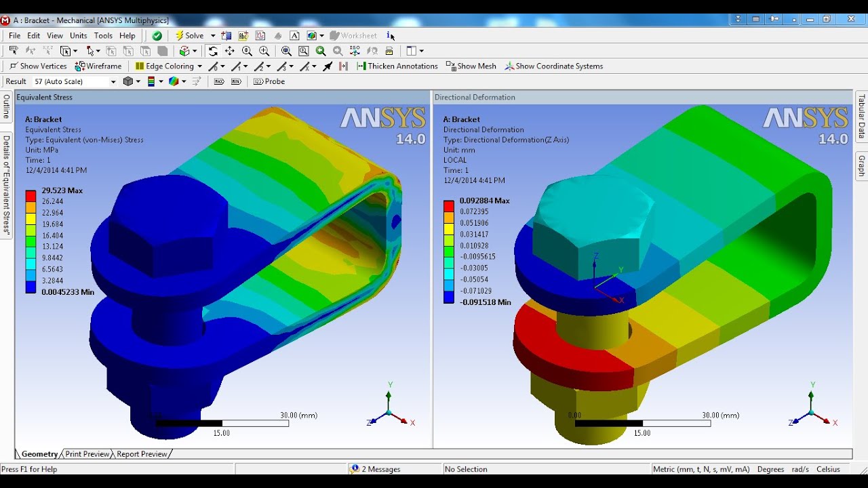Open the View menu
The width and height of the screenshot is (868, 488).
click(55, 35)
